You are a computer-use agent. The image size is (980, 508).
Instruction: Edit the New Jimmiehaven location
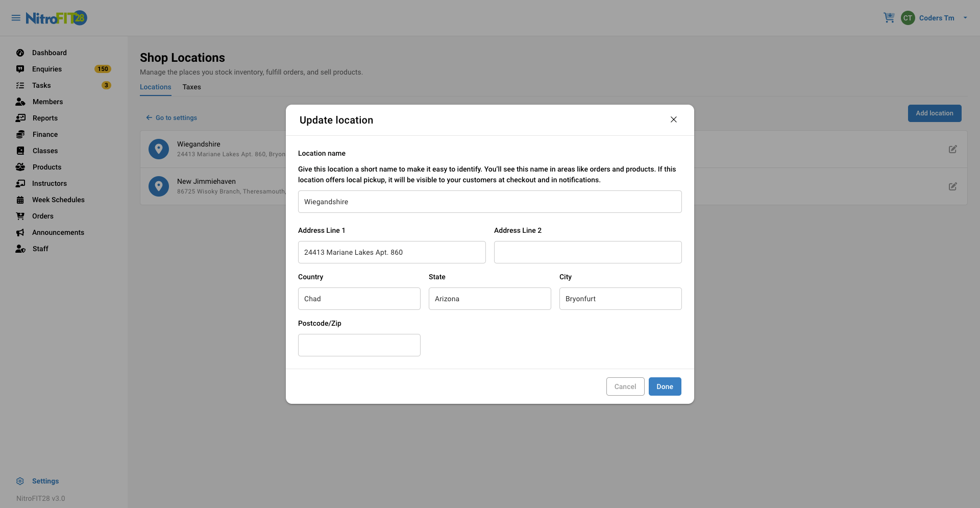click(952, 186)
